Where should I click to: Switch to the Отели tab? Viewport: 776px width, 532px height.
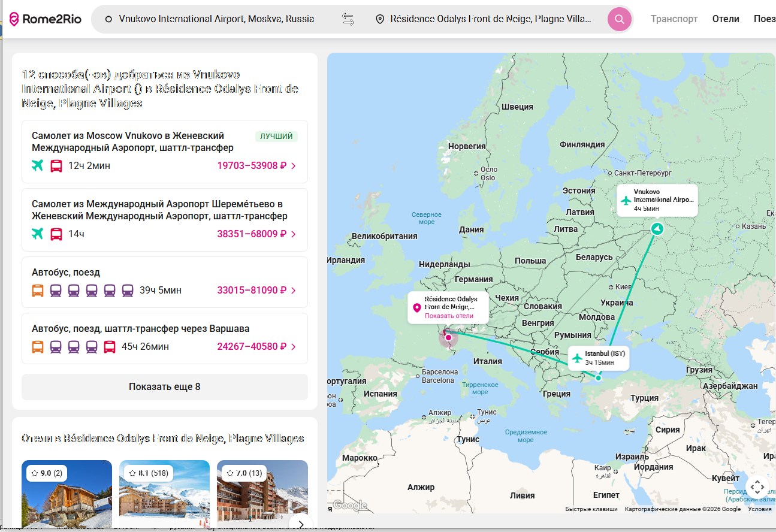tap(726, 19)
